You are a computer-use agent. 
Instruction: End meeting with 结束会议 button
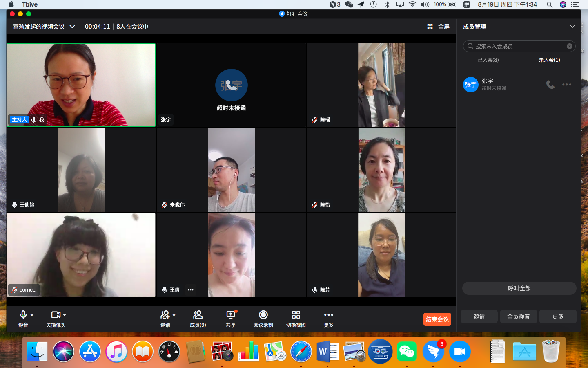point(437,319)
